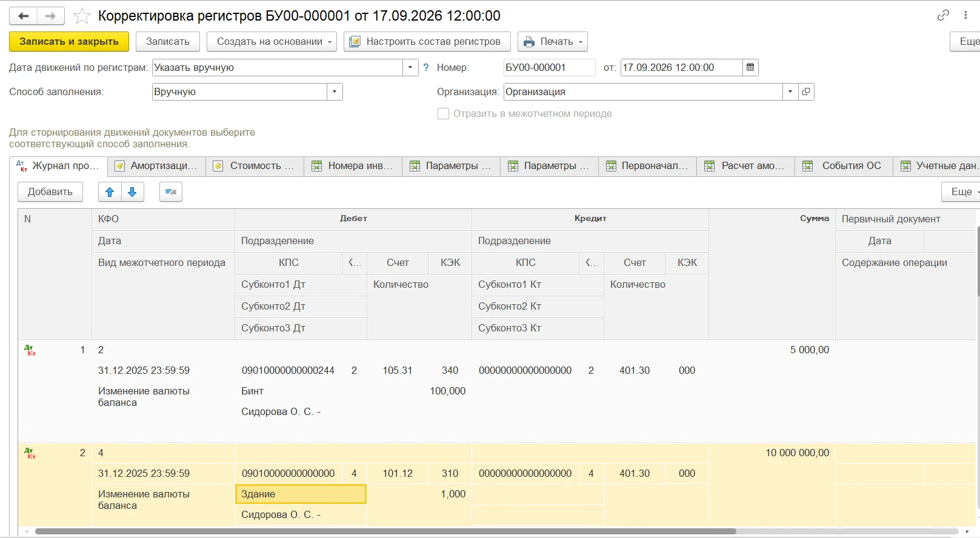
Task: Focus the Номер input field
Action: 549,68
